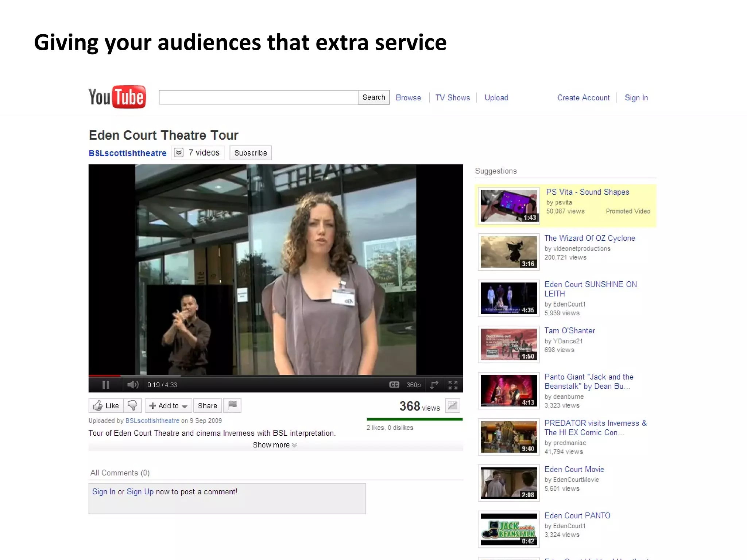Open PS Vita - Sound Shapes title
Screen dimensions: 747x560
(587, 192)
